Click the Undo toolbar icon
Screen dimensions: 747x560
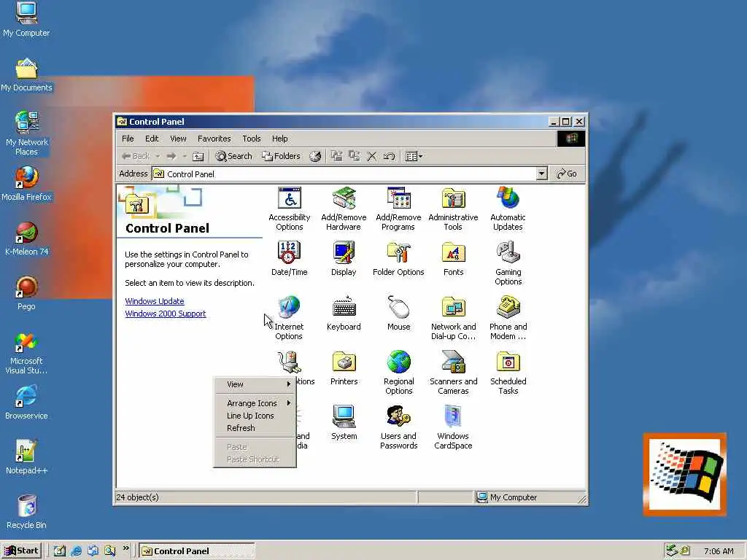point(390,156)
